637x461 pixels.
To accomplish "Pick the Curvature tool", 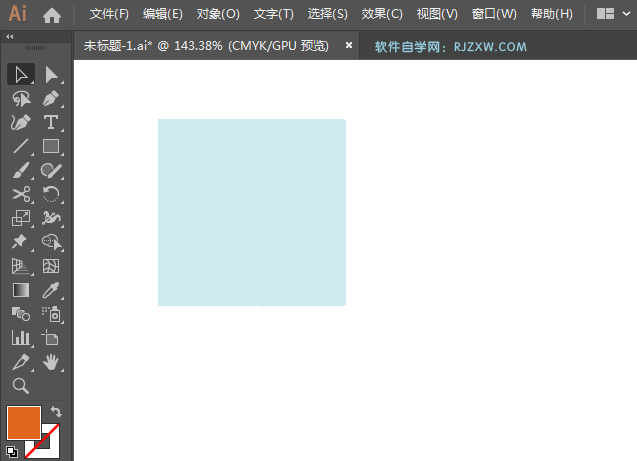I will point(21,122).
